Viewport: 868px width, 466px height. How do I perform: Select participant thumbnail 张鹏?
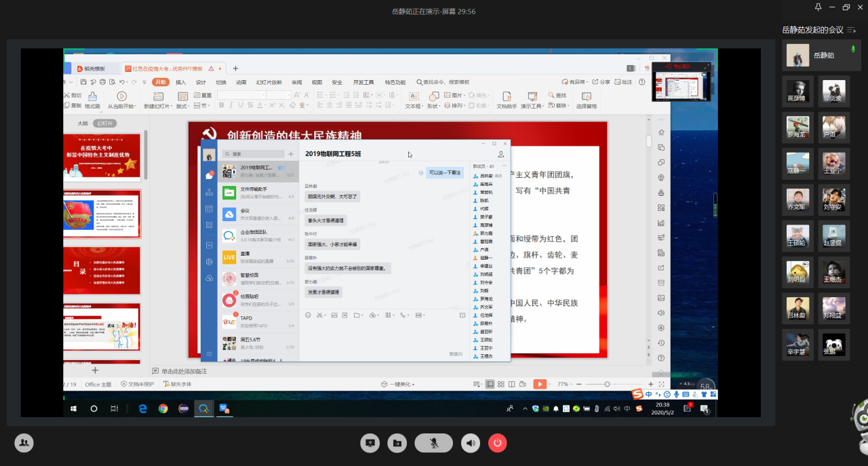pos(833,345)
